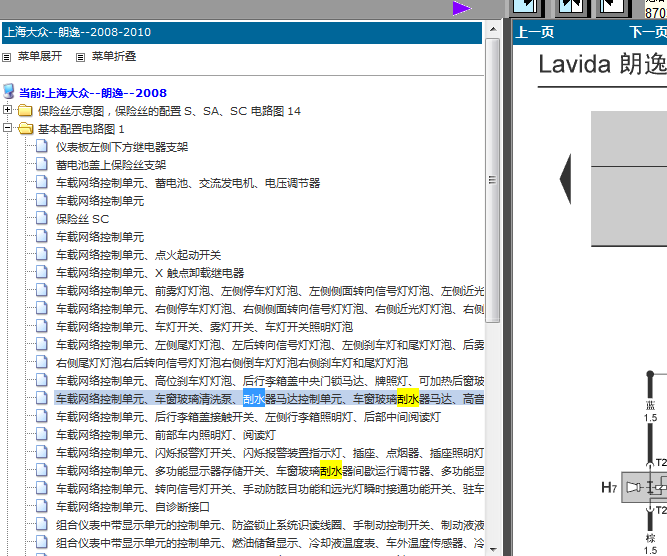The height and width of the screenshot is (556, 667).
Task: Click the tree panel vertical scrollbar thumb
Action: [x=493, y=180]
